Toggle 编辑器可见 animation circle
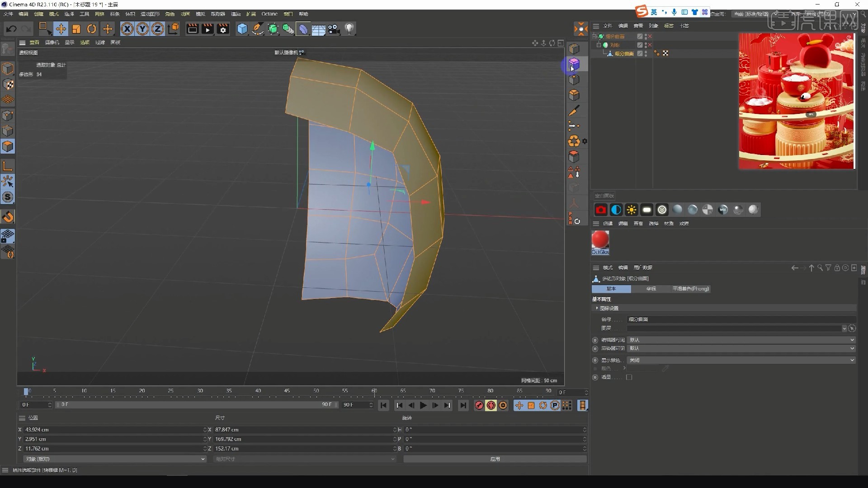 coord(595,340)
